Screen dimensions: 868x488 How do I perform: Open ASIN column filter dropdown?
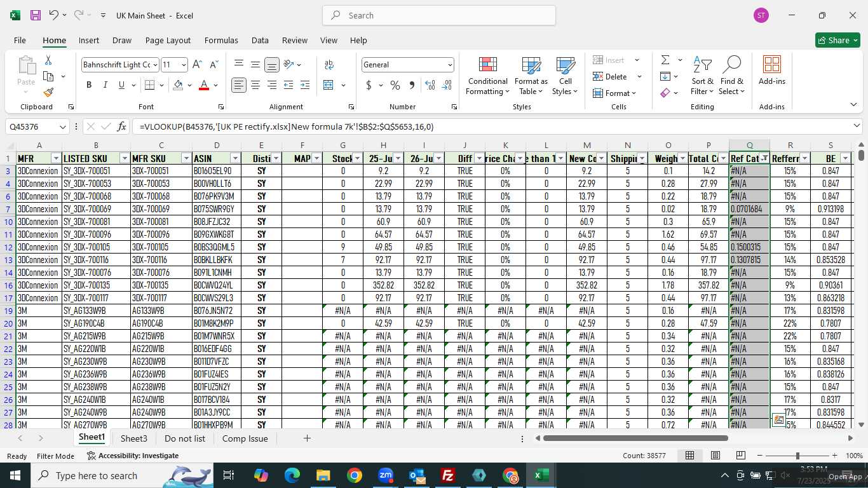pyautogui.click(x=236, y=158)
